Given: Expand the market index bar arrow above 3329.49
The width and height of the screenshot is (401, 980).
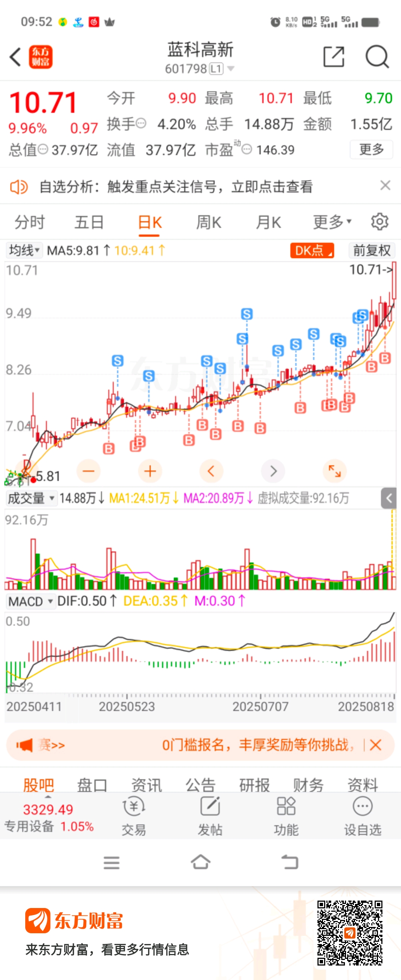Looking at the screenshot, I should (x=48, y=796).
